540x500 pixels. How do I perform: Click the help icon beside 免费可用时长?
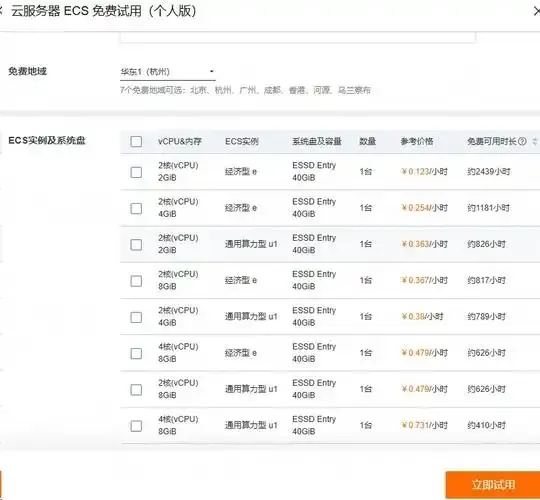coord(522,141)
